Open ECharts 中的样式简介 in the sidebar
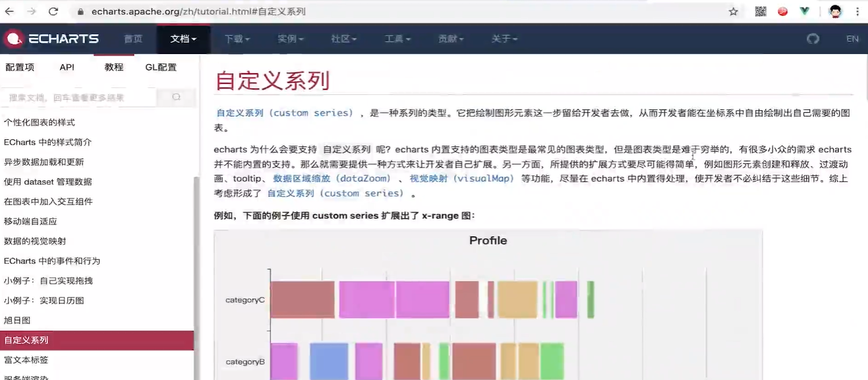This screenshot has height=380, width=868. pos(47,142)
